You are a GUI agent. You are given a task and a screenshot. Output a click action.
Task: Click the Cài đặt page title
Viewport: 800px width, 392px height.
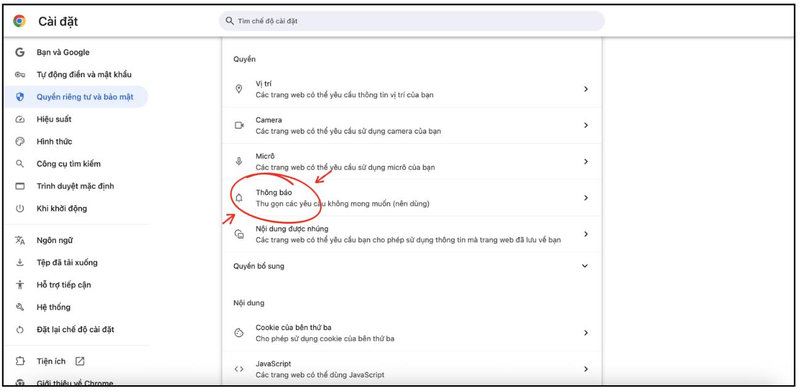coord(58,21)
